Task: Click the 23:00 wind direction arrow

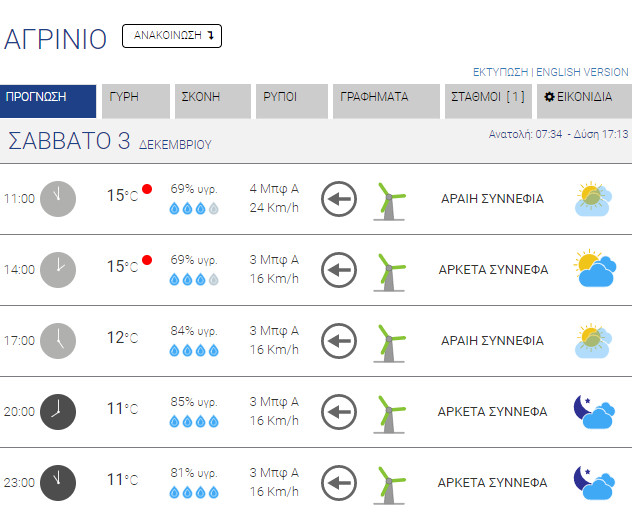Action: click(x=339, y=482)
